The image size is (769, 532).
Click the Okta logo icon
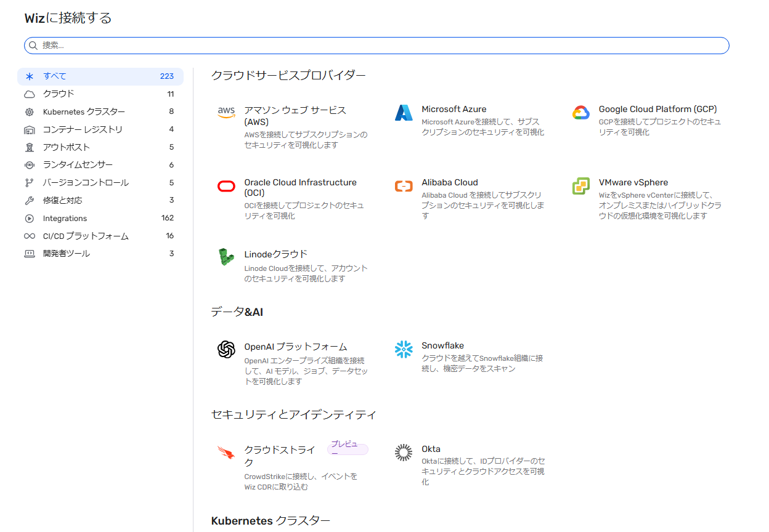coord(404,453)
